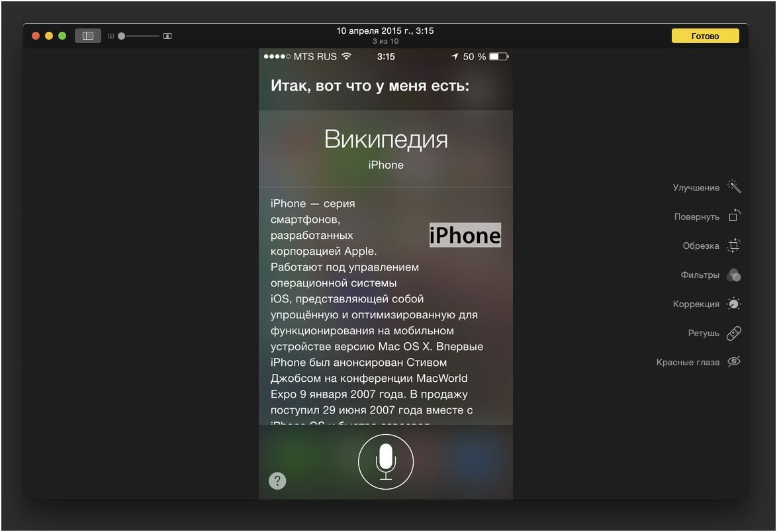Click the "3 из 10" photo counter
Image resolution: width=777 pixels, height=532 pixels.
point(385,41)
